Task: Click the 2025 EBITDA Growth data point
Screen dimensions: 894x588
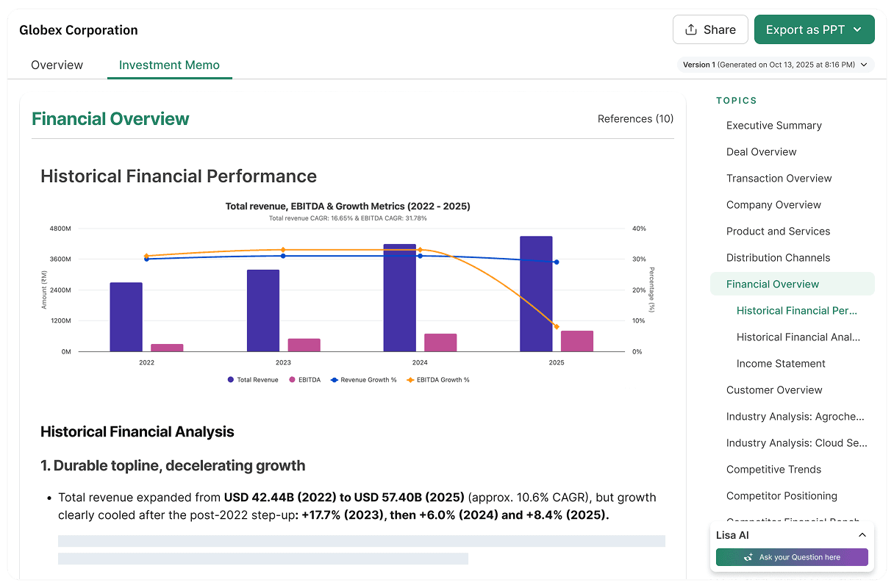Action: (x=557, y=326)
